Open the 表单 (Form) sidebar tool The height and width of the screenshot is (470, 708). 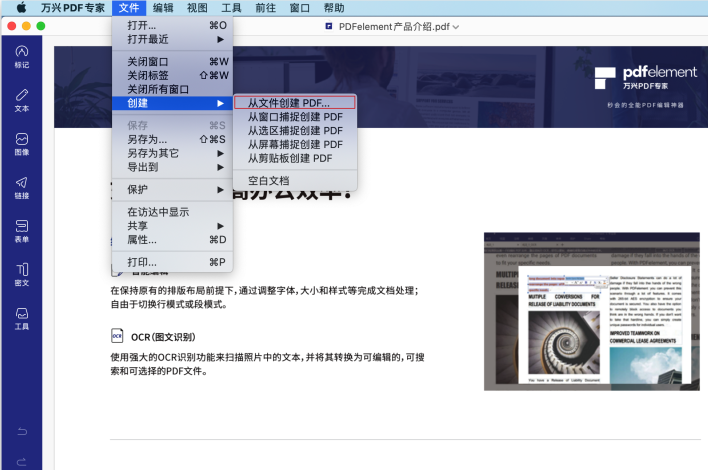click(x=21, y=231)
